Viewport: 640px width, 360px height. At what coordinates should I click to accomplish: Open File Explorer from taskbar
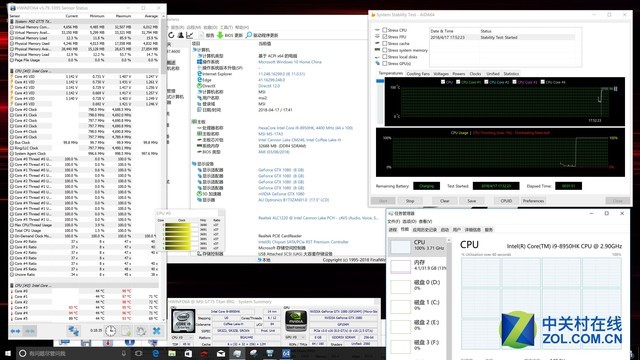point(172,353)
